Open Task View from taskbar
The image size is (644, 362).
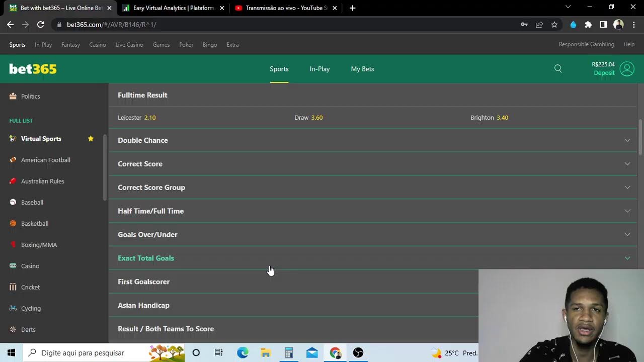click(x=218, y=352)
